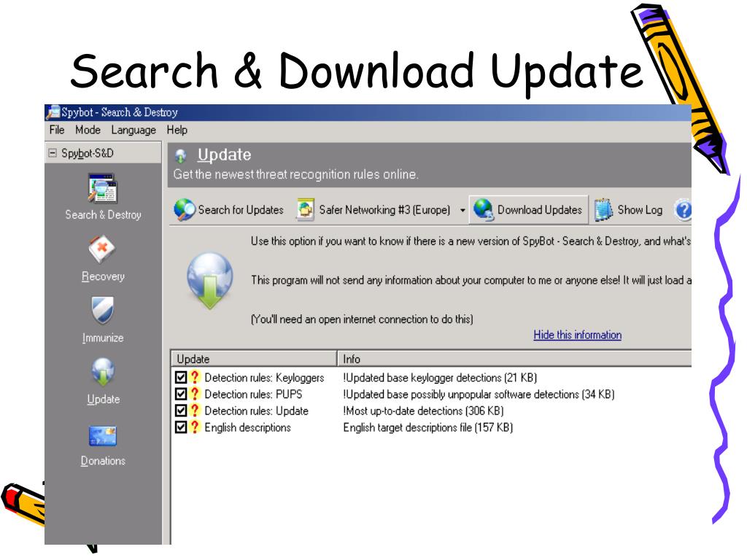
Task: Open the Mode menu
Action: 88,130
